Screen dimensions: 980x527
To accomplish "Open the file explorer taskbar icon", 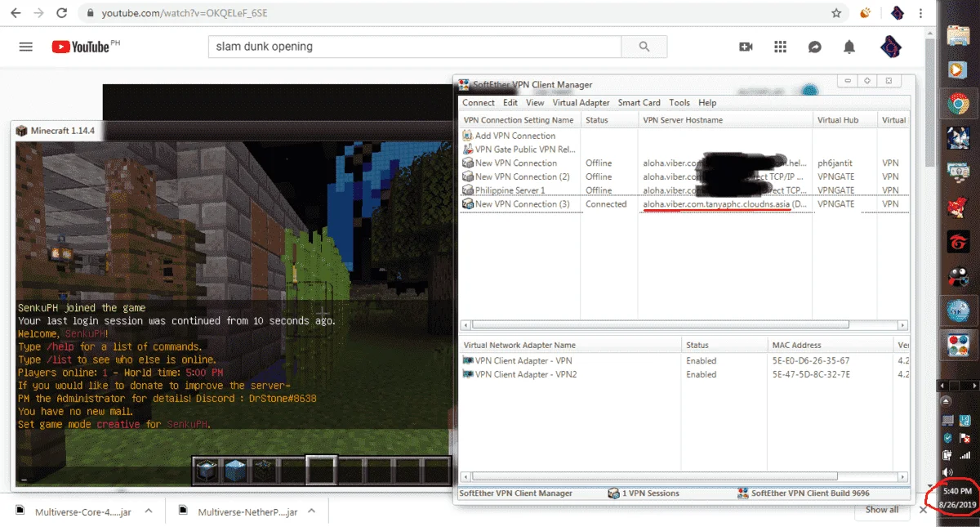I will 958,36.
